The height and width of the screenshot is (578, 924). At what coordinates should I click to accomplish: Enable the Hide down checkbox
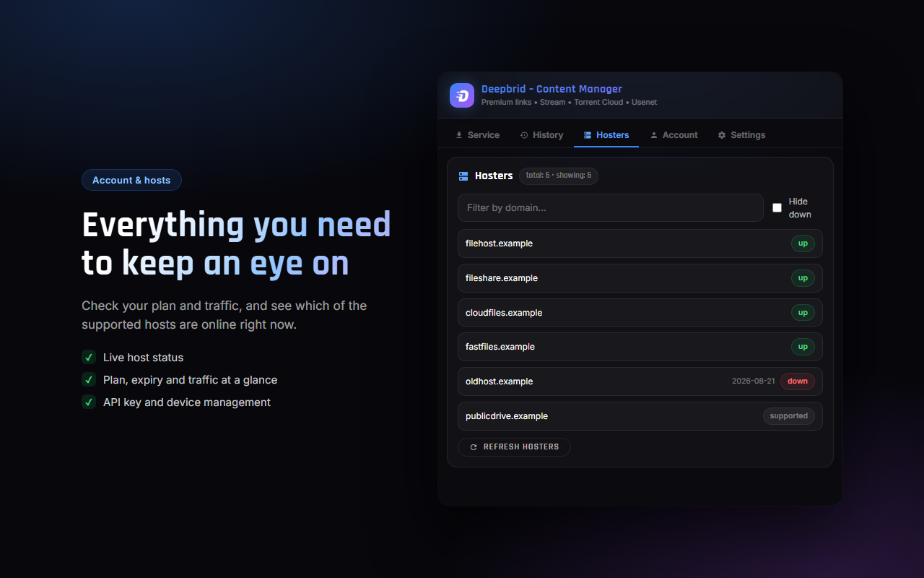(x=777, y=207)
